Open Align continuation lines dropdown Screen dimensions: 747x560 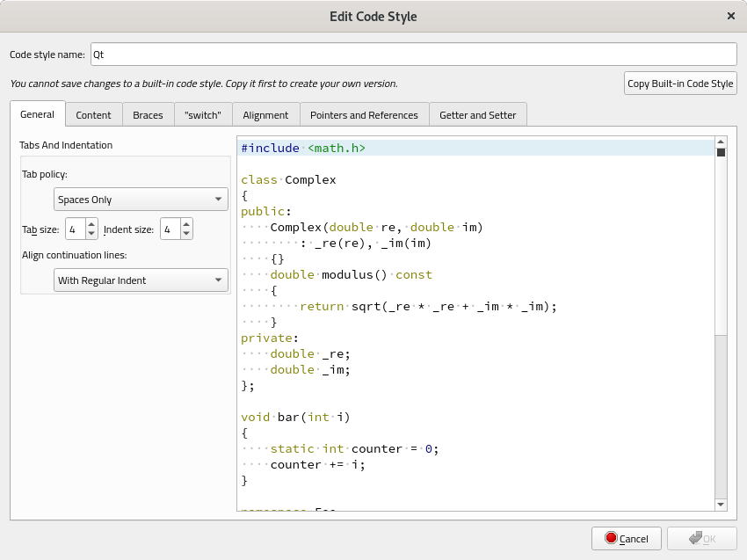[141, 280]
